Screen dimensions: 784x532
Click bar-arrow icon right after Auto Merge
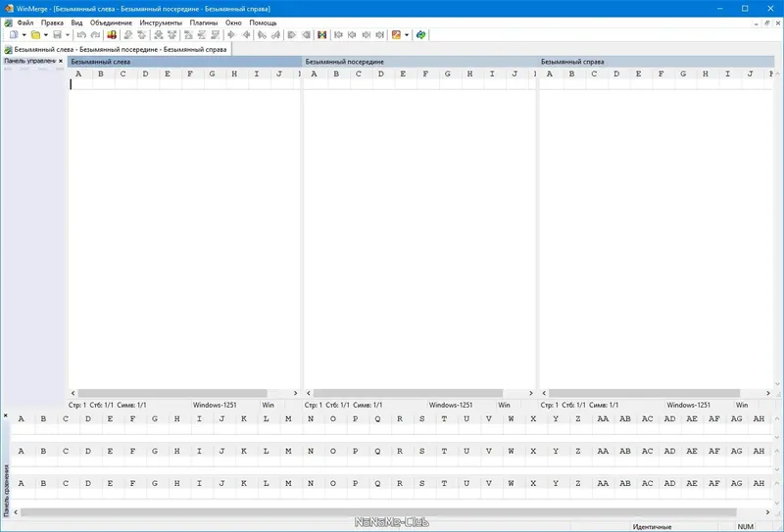pos(338,35)
